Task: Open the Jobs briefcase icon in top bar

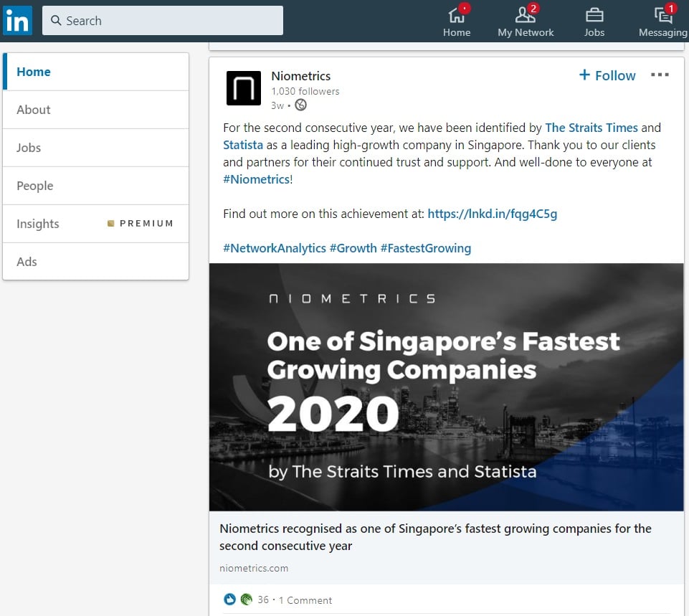Action: coord(594,20)
